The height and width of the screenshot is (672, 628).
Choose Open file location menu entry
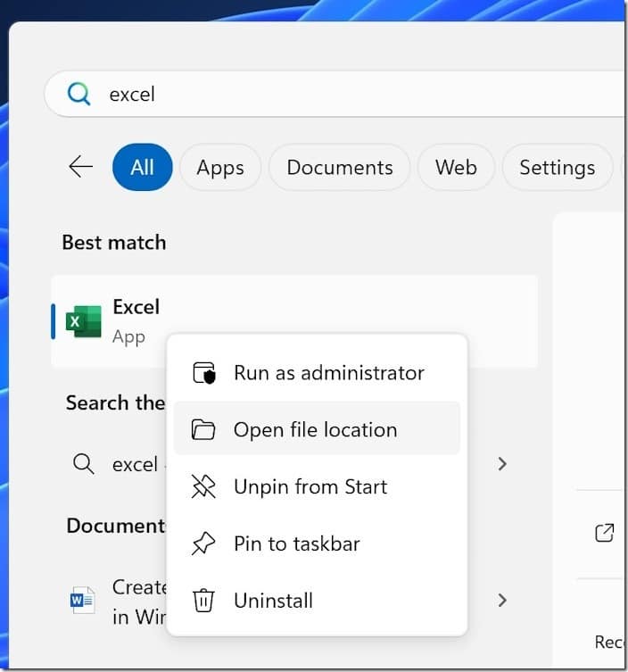pyautogui.click(x=317, y=429)
